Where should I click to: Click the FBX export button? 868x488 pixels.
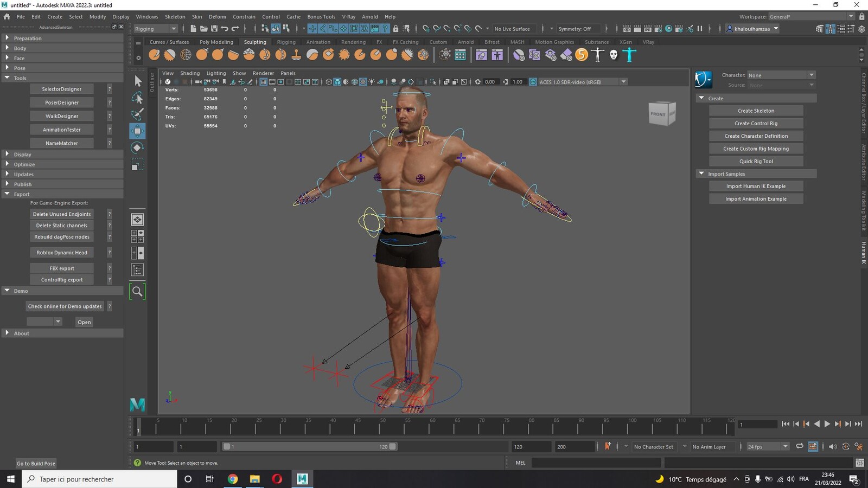click(62, 268)
